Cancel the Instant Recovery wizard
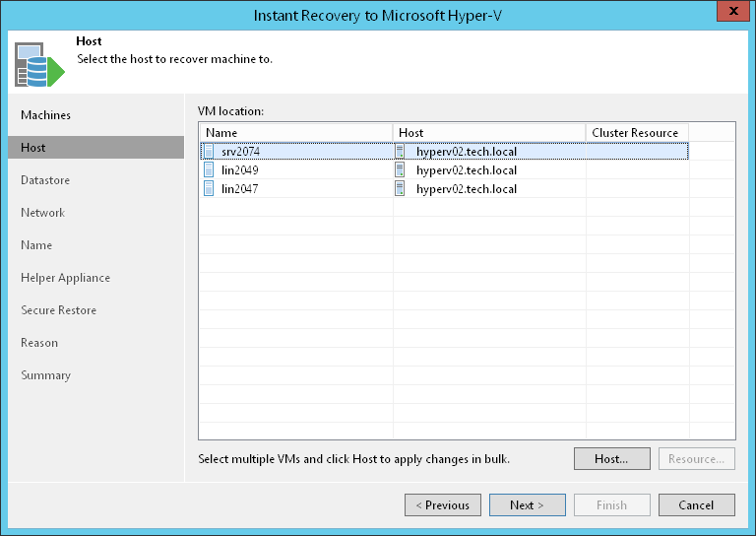The width and height of the screenshot is (756, 536). tap(697, 505)
